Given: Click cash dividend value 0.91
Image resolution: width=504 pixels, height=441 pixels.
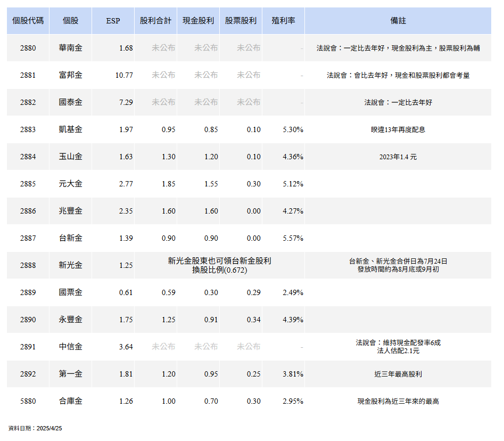Looking at the screenshot, I should [x=211, y=320].
